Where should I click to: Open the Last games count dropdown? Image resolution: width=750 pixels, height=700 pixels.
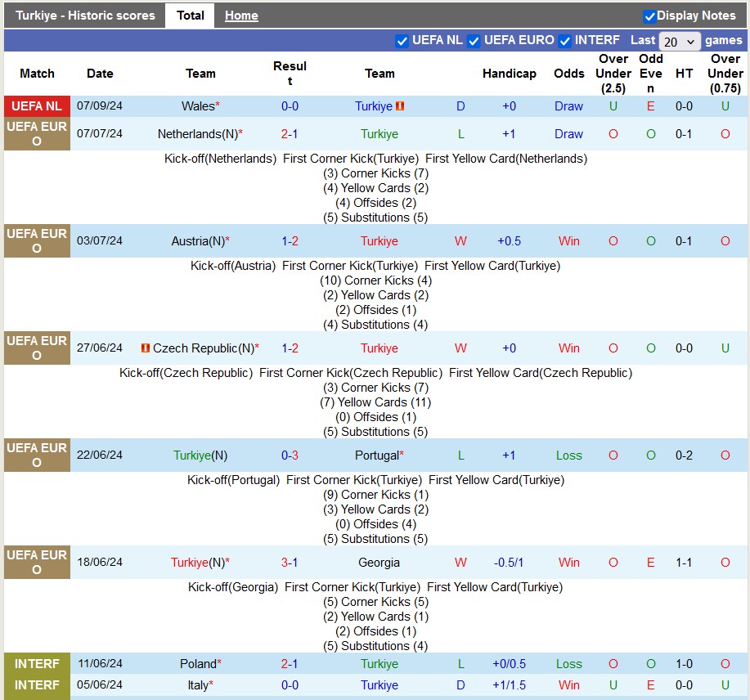pos(680,42)
